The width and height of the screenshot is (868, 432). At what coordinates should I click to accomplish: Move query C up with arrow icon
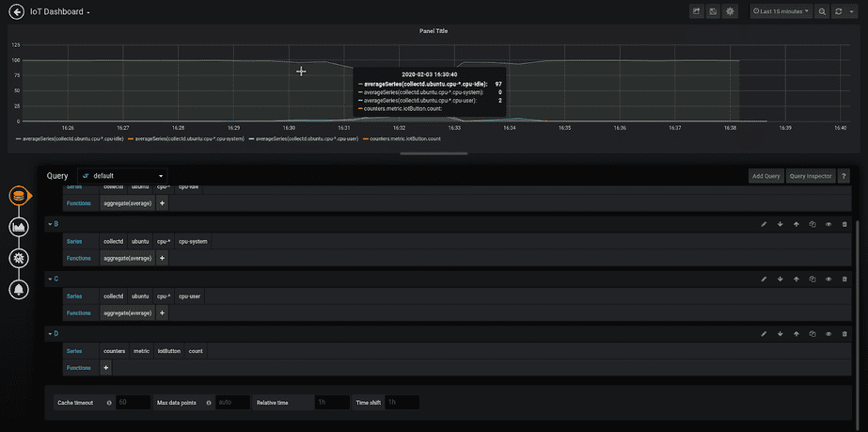click(x=796, y=279)
